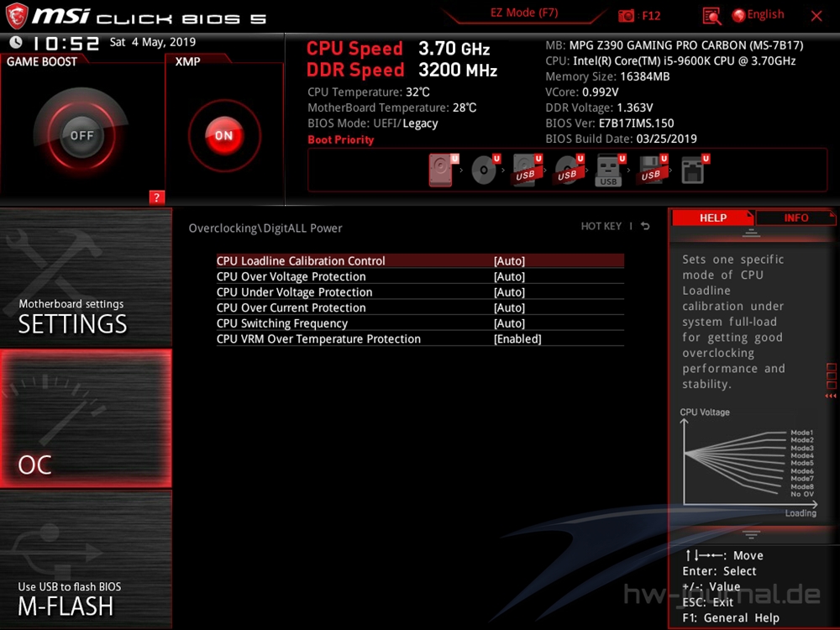
Task: Switch to the INFO tab
Action: 796,218
